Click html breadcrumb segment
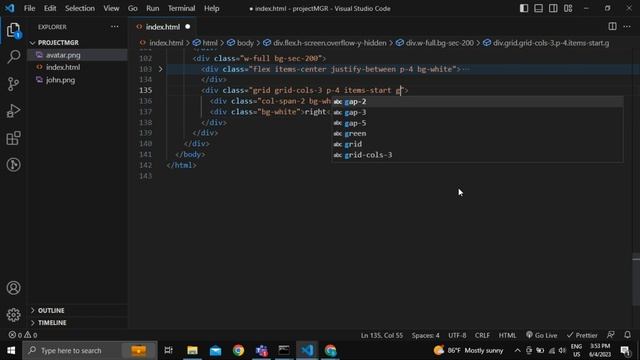This screenshot has width=640, height=360. pos(210,43)
